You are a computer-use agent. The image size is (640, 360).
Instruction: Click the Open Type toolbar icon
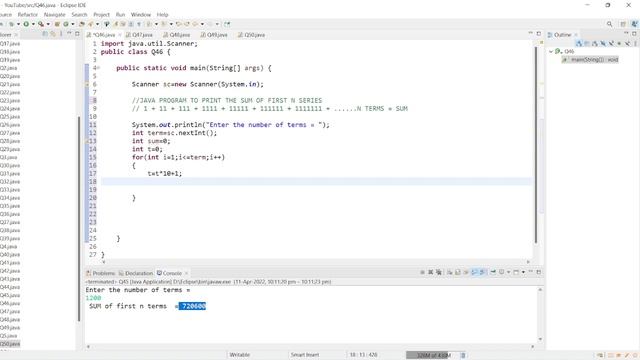(82, 24)
